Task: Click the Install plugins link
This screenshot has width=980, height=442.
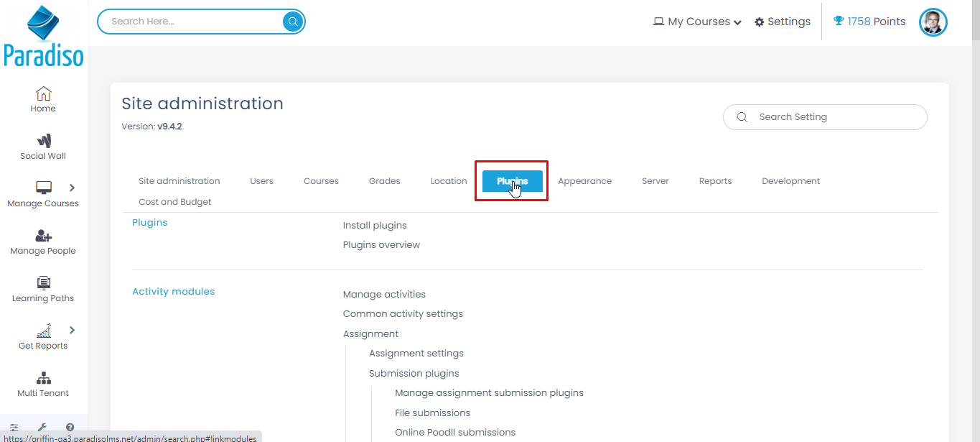Action: 375,226
